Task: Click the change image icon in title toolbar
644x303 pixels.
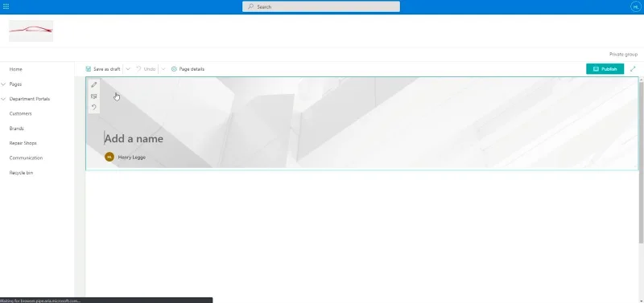Action: click(x=94, y=96)
